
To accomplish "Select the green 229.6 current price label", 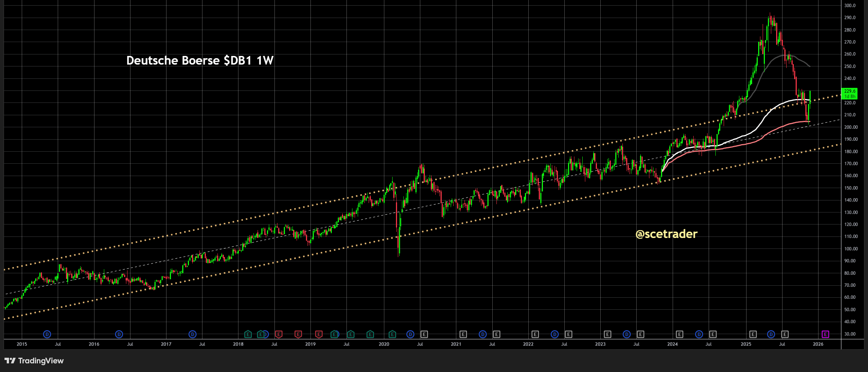I will coord(849,93).
